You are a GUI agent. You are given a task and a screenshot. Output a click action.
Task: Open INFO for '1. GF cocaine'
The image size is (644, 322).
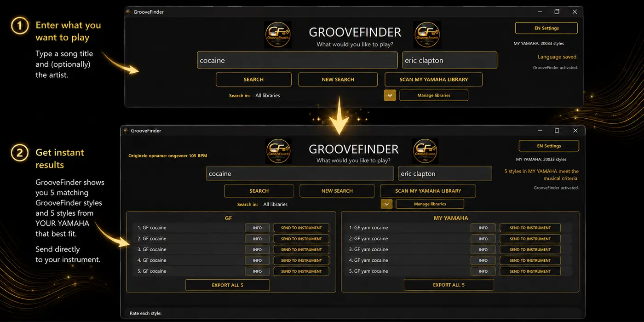(x=257, y=228)
